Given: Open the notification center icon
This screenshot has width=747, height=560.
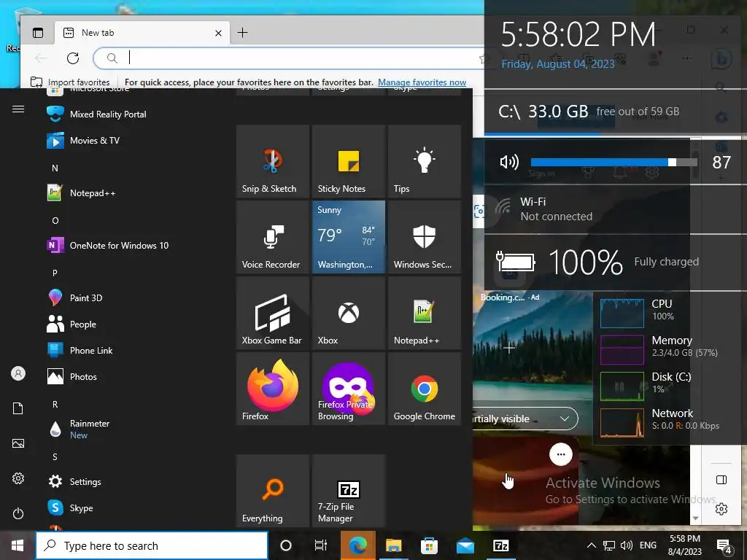Looking at the screenshot, I should tap(724, 545).
